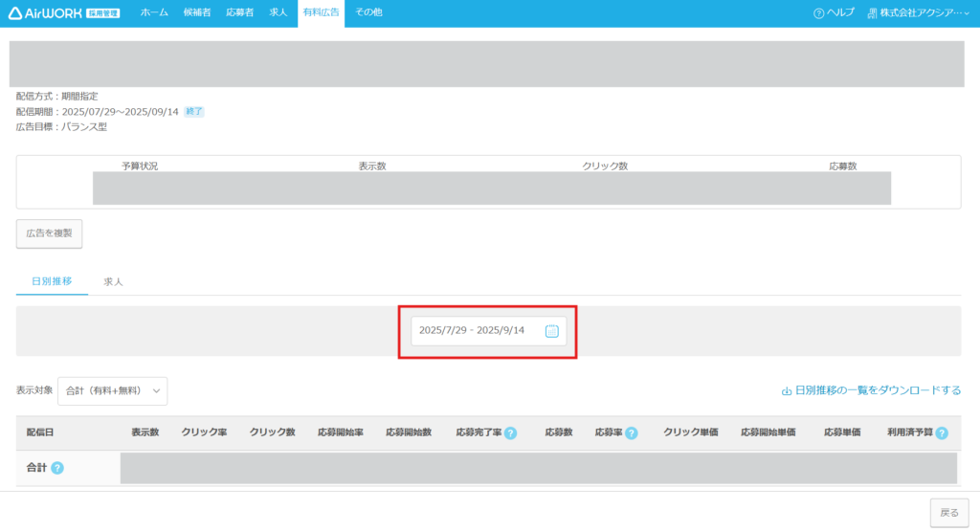The width and height of the screenshot is (980, 532).
Task: Click the ヘルプ question mark icon in header
Action: pyautogui.click(x=818, y=13)
